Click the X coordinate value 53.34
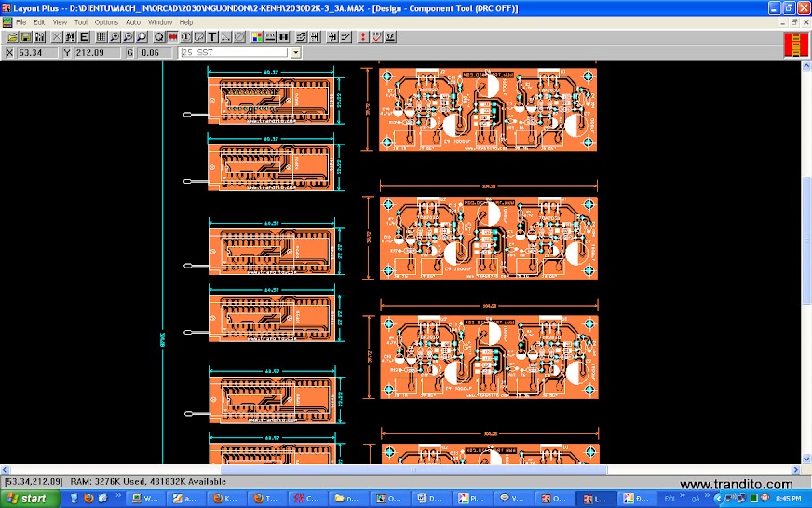Viewport: 812px width, 508px height. [x=37, y=52]
